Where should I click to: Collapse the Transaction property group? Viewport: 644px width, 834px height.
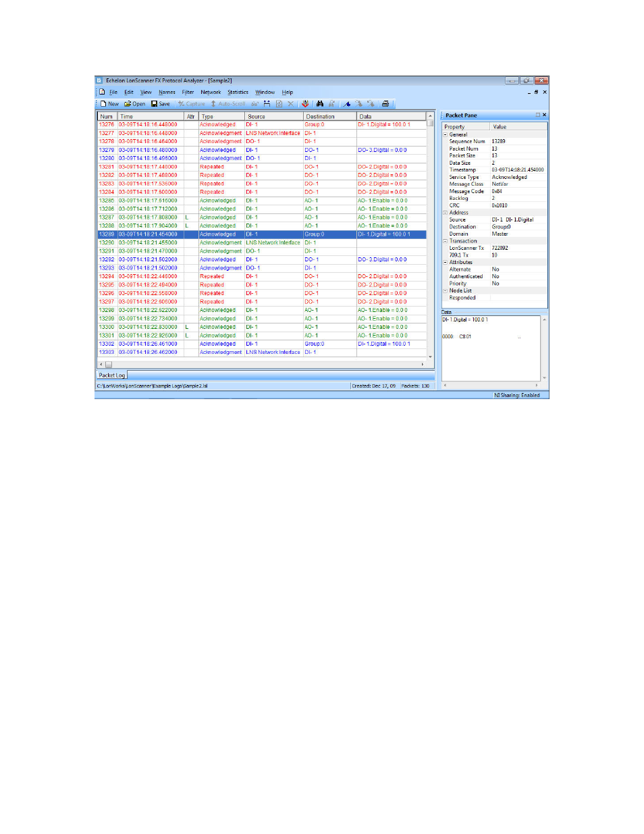[445, 241]
